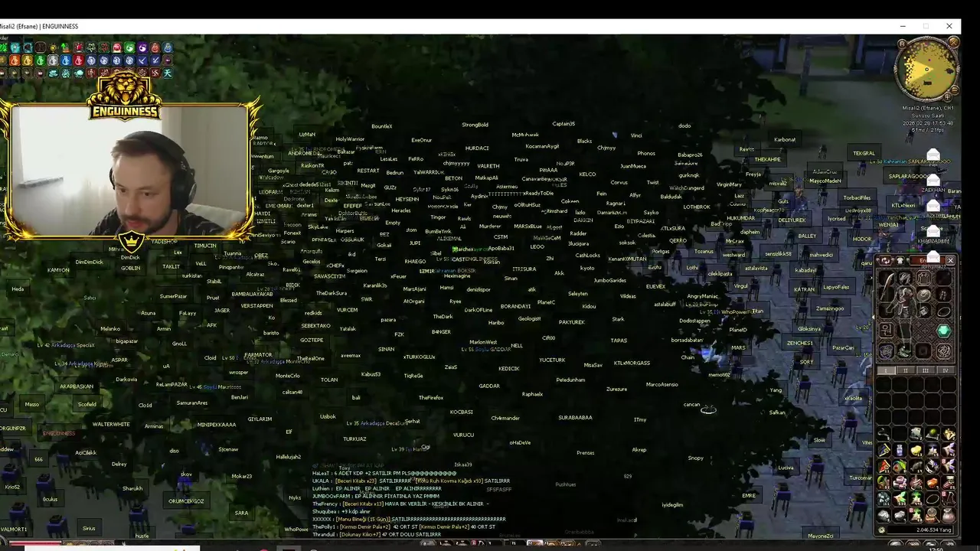The height and width of the screenshot is (551, 980).
Task: Select the bracelet ring equipment slot
Action: point(943,311)
